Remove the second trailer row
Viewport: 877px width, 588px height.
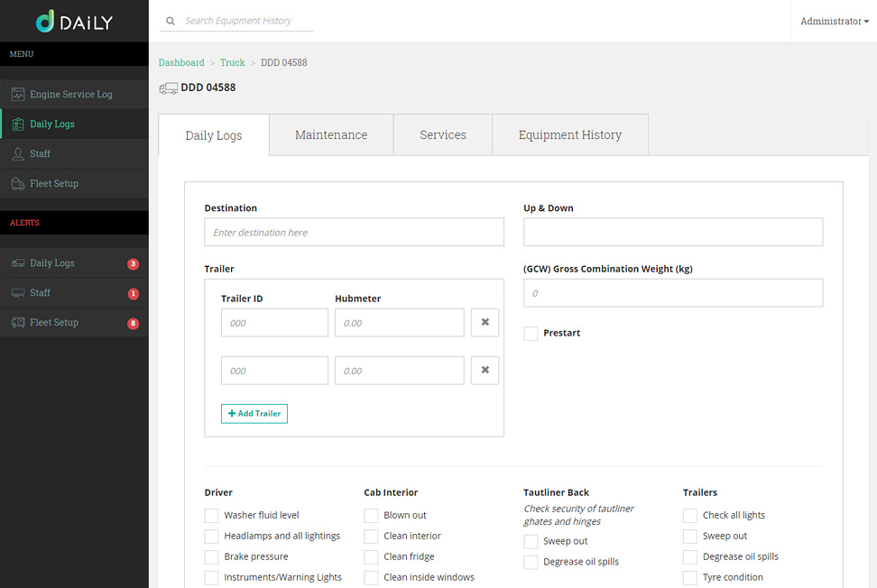tap(485, 371)
